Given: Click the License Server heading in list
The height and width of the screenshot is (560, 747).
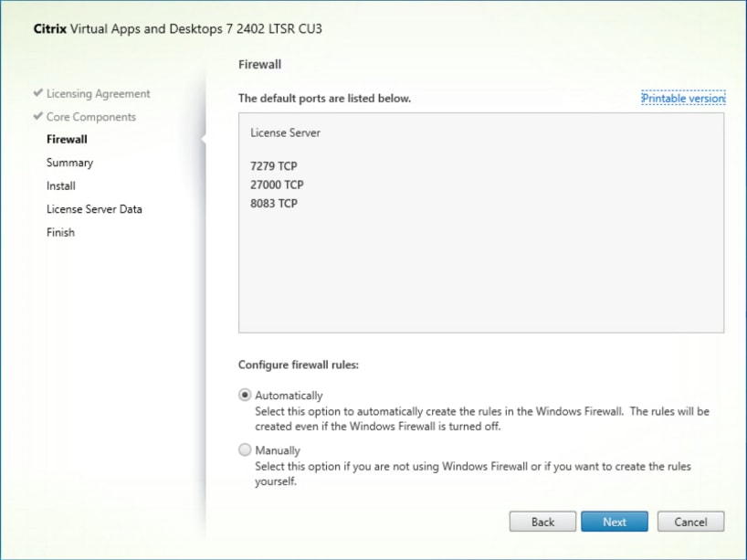Looking at the screenshot, I should [285, 133].
